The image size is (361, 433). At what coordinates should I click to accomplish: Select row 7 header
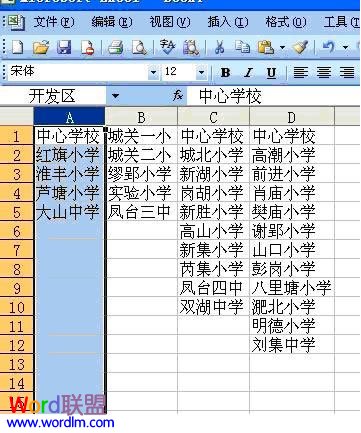(x=16, y=250)
